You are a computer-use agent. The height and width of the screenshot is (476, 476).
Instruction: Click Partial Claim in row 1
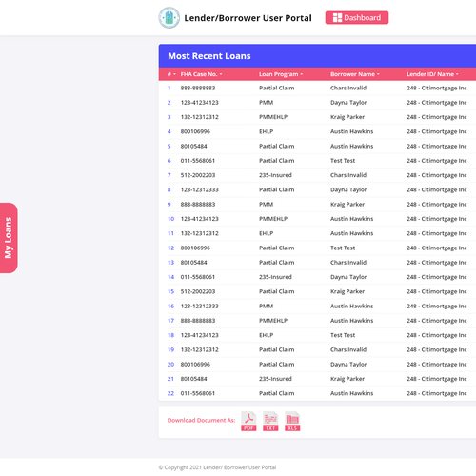(277, 88)
